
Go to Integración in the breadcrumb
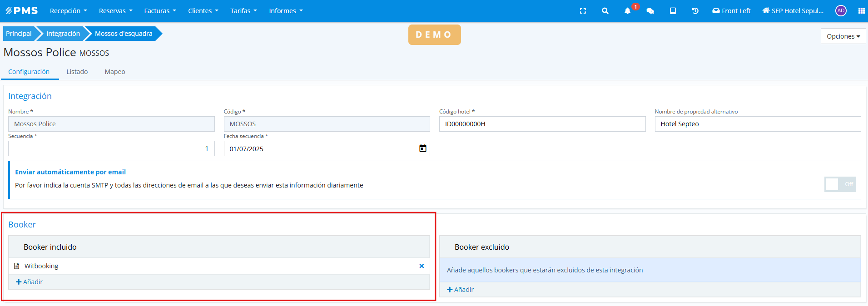63,34
